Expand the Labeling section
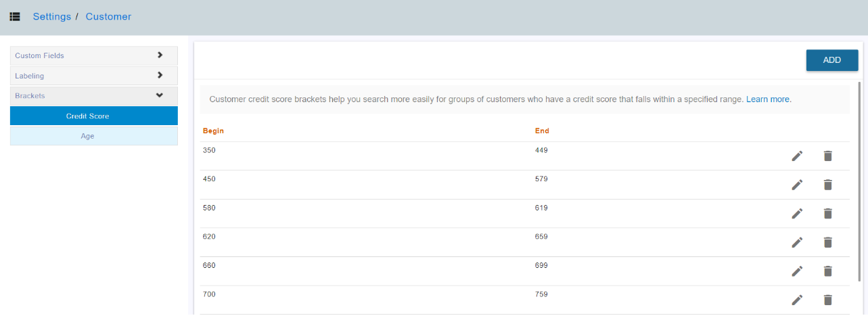This screenshot has width=868, height=320. (x=94, y=76)
